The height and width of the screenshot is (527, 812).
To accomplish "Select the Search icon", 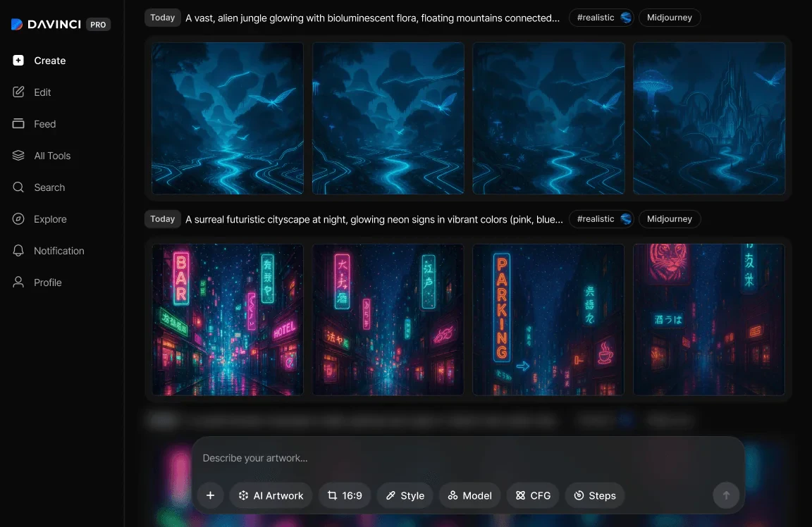I will 18,187.
